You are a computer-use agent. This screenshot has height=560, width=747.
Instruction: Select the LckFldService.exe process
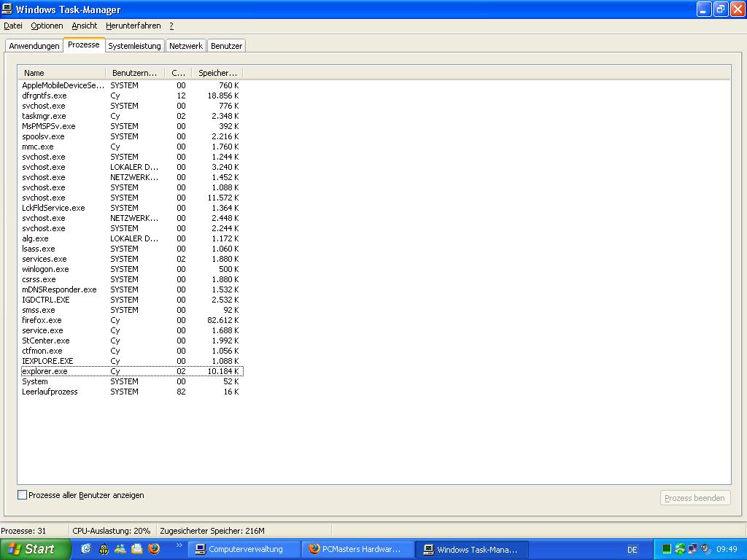(131, 208)
